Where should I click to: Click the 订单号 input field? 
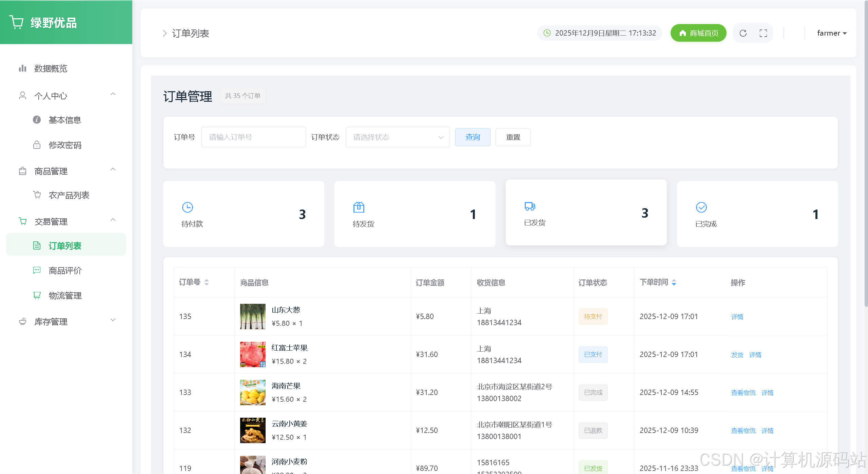click(253, 137)
